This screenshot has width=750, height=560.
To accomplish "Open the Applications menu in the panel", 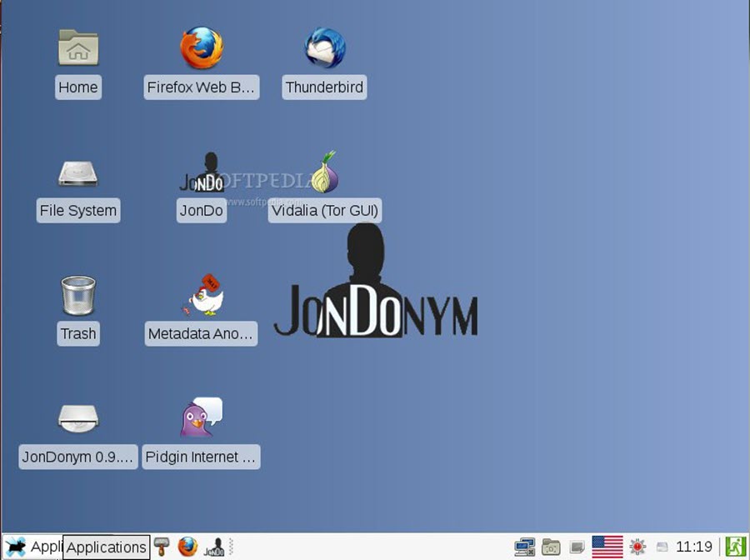I will [x=33, y=547].
